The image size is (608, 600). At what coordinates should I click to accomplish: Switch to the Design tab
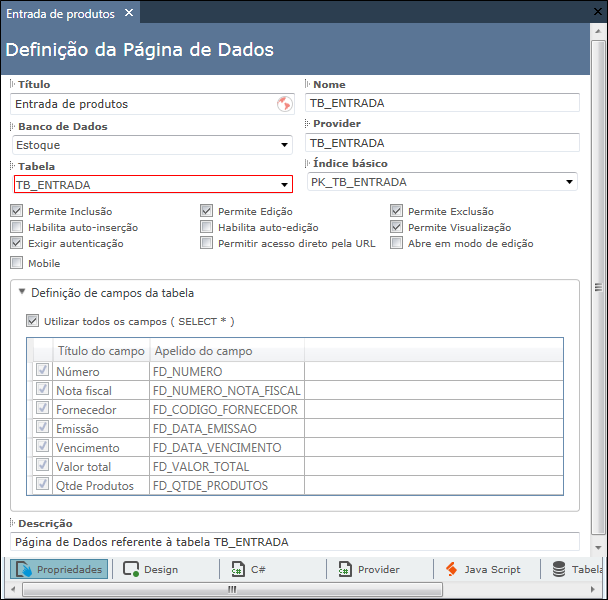point(151,569)
